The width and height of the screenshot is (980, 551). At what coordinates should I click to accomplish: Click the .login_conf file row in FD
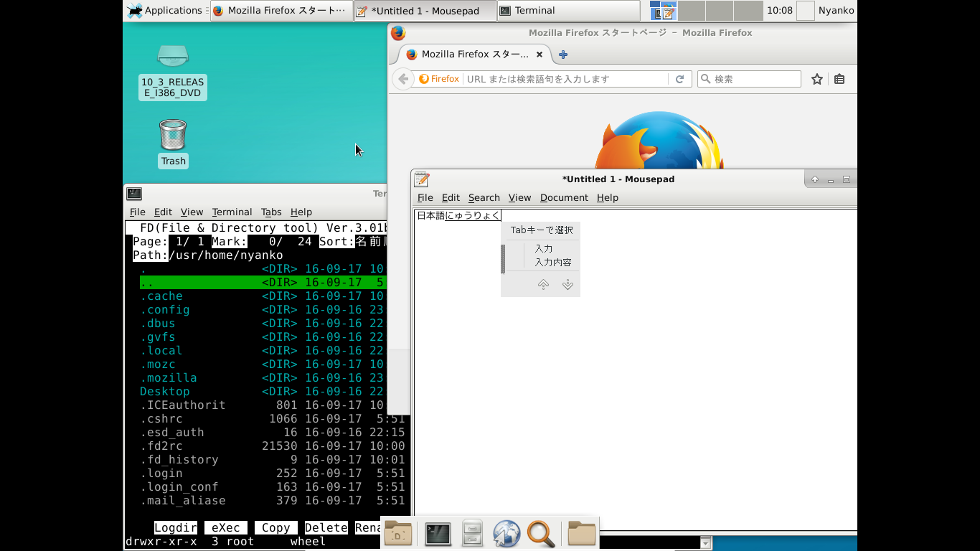click(273, 487)
